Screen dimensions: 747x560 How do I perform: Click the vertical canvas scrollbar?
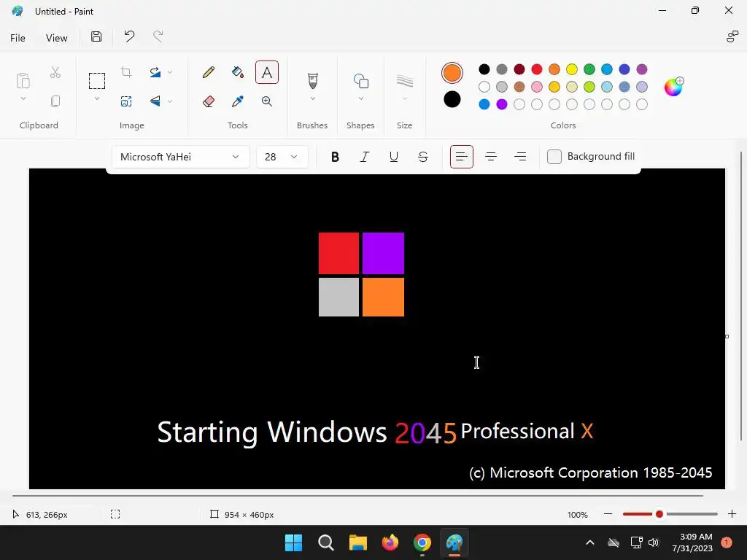pos(741,297)
